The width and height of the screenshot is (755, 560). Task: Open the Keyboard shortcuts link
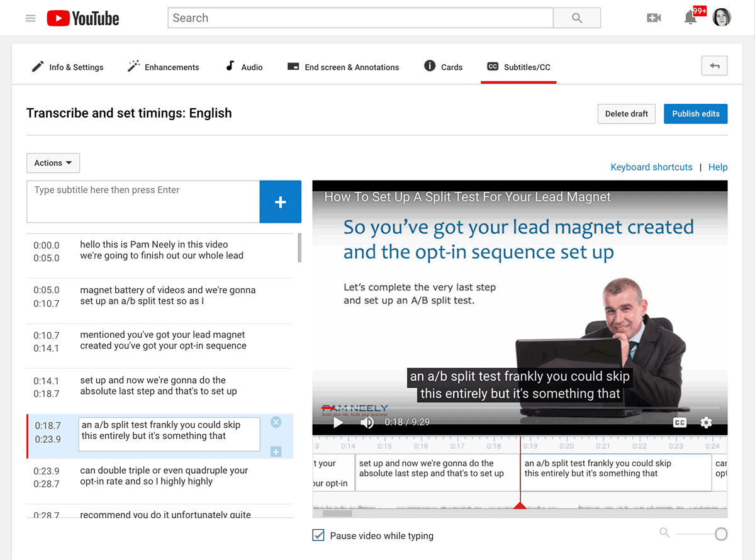click(x=651, y=167)
